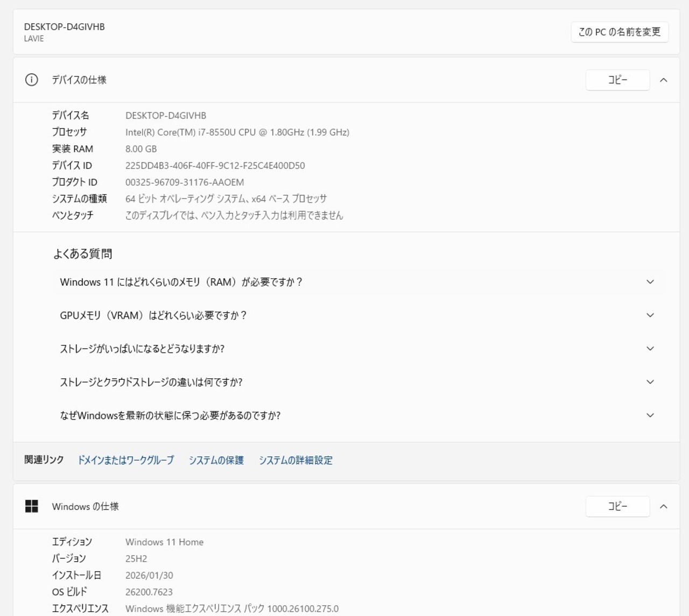Screen dimensions: 689x616
Task: Click the OS build value 26200.7623
Action: tap(149, 592)
